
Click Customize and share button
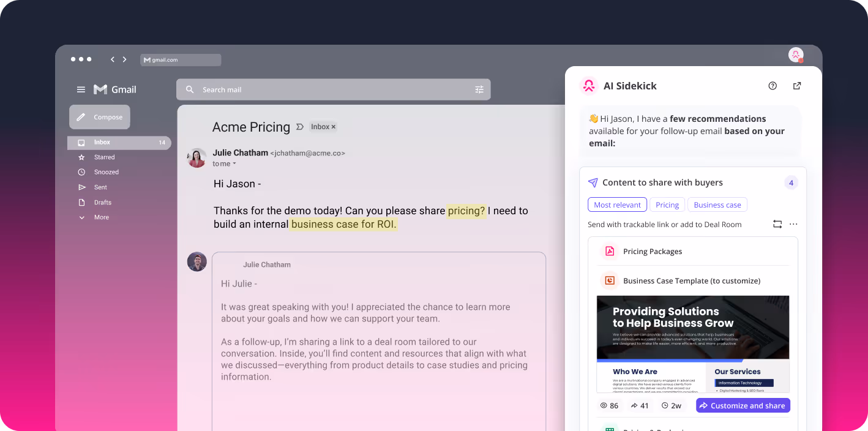click(743, 405)
